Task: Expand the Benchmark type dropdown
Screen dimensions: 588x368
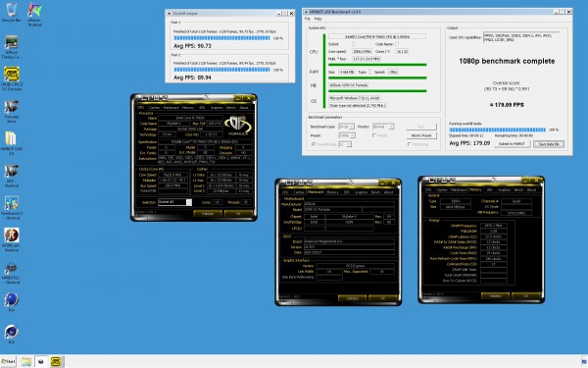Action: 346,127
